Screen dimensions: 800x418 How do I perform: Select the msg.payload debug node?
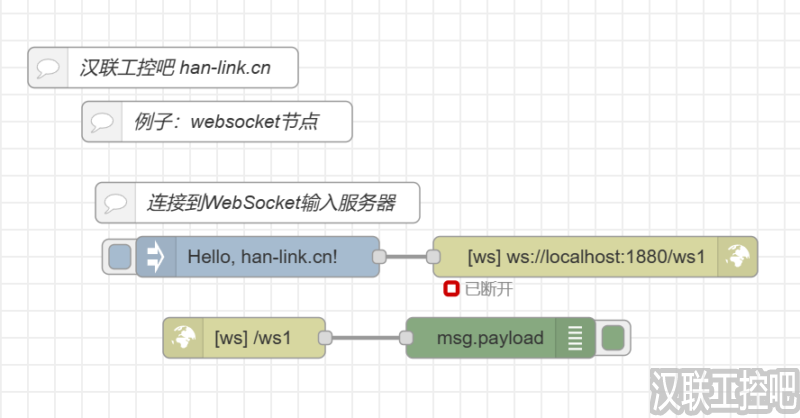[488, 338]
